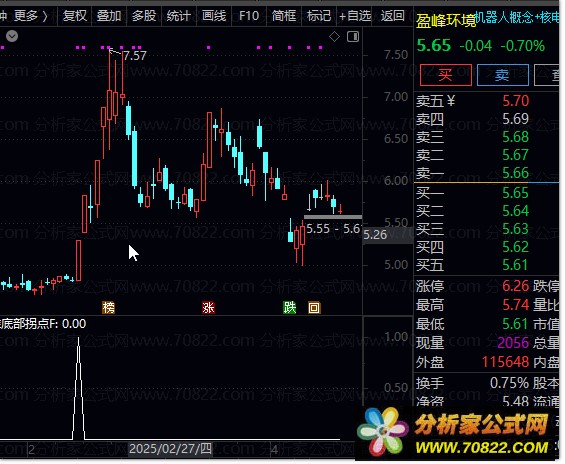The width and height of the screenshot is (565, 464).
Task: Click 最低 value 5.61
Action: tap(515, 324)
